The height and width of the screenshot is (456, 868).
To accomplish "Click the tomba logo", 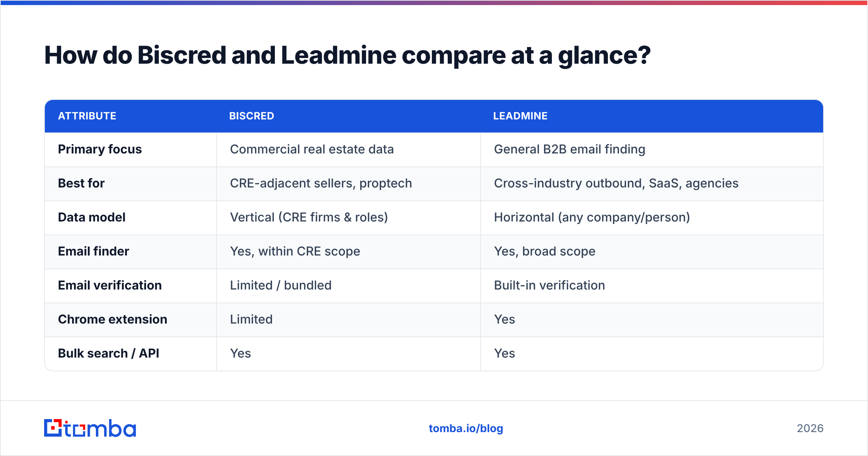I will click(90, 428).
